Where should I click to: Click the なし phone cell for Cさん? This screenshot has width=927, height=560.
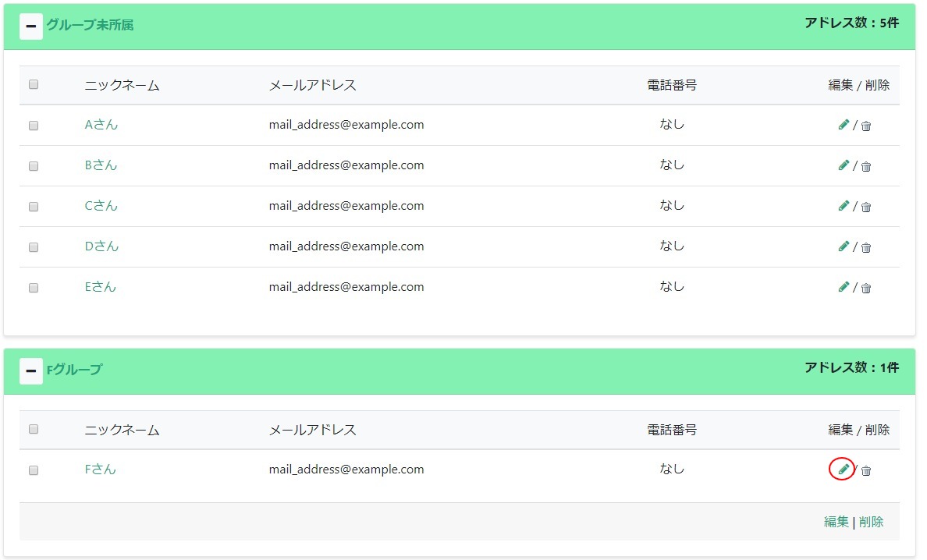click(x=672, y=206)
